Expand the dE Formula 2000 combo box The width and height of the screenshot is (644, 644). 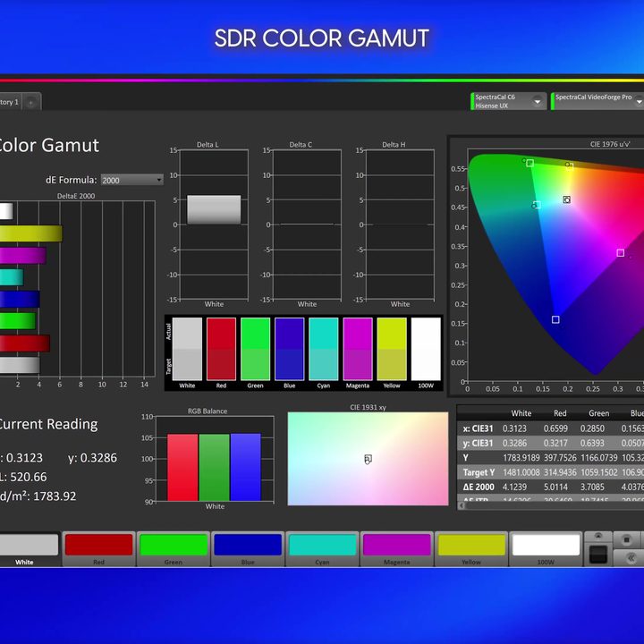click(x=131, y=180)
